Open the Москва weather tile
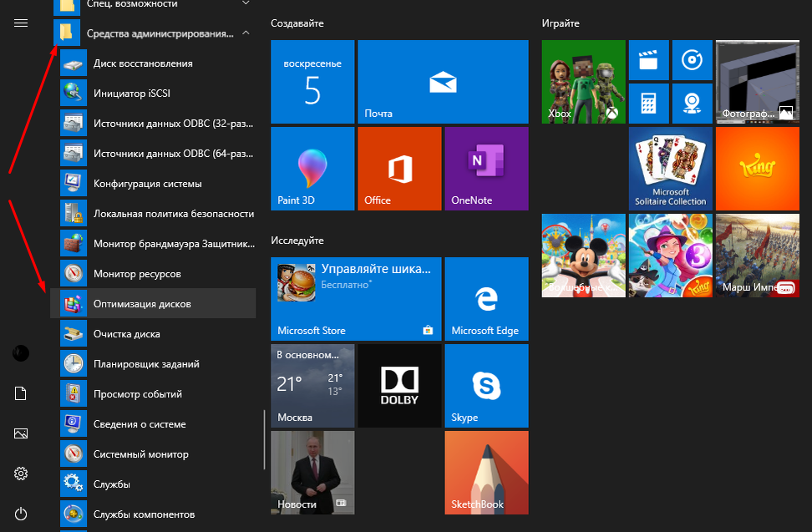 tap(312, 386)
